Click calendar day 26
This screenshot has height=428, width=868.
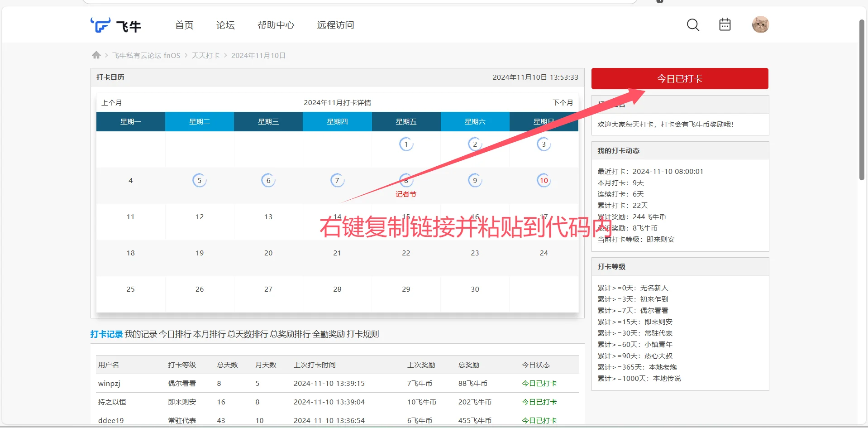click(200, 289)
